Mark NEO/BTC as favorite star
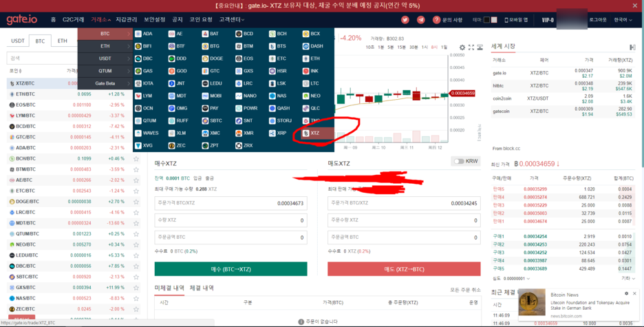 click(x=136, y=244)
